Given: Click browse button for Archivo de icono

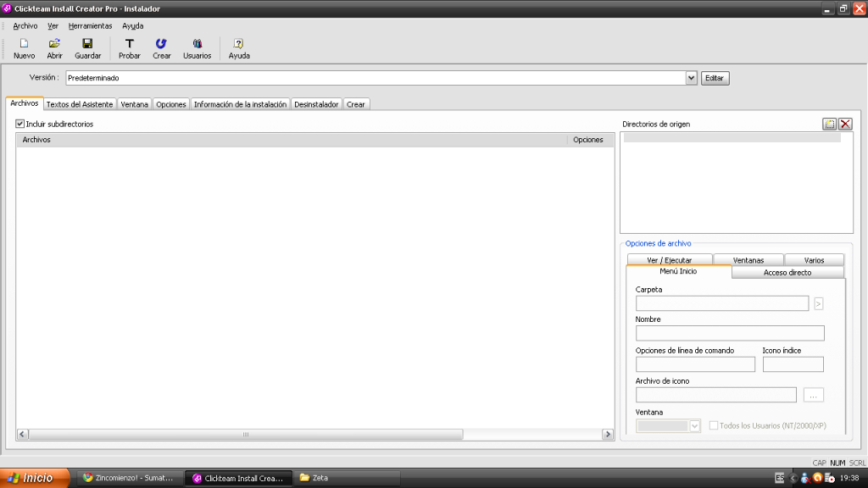Looking at the screenshot, I should (813, 395).
